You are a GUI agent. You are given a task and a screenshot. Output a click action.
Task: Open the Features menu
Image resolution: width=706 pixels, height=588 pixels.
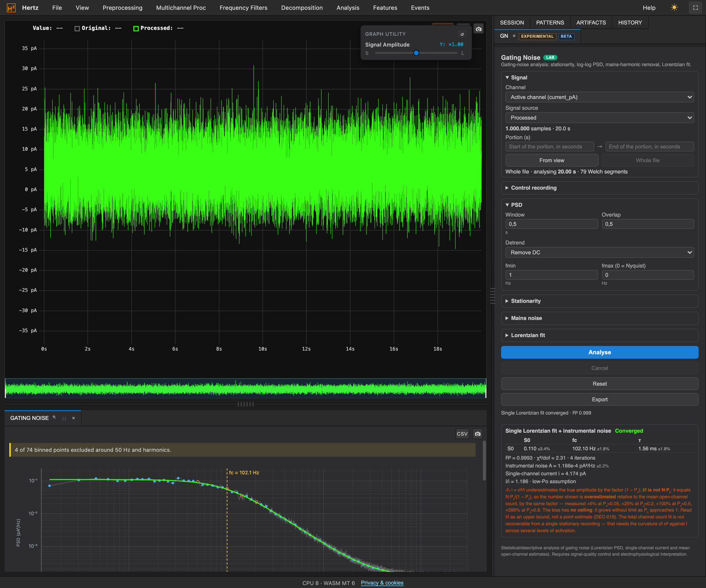[x=385, y=8]
